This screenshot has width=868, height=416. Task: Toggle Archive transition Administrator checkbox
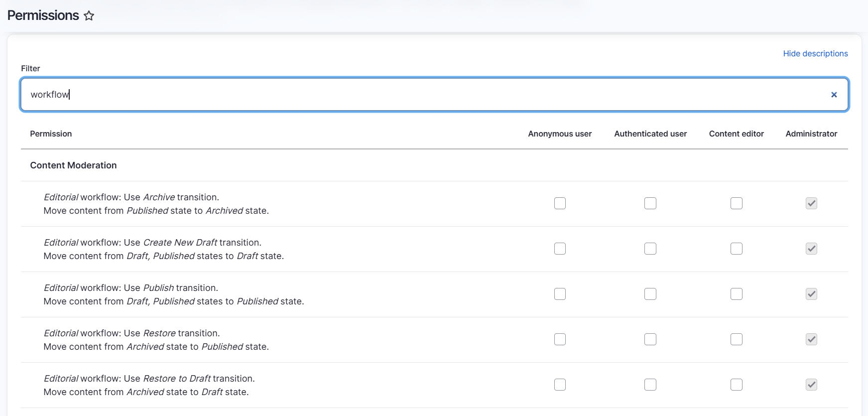811,203
